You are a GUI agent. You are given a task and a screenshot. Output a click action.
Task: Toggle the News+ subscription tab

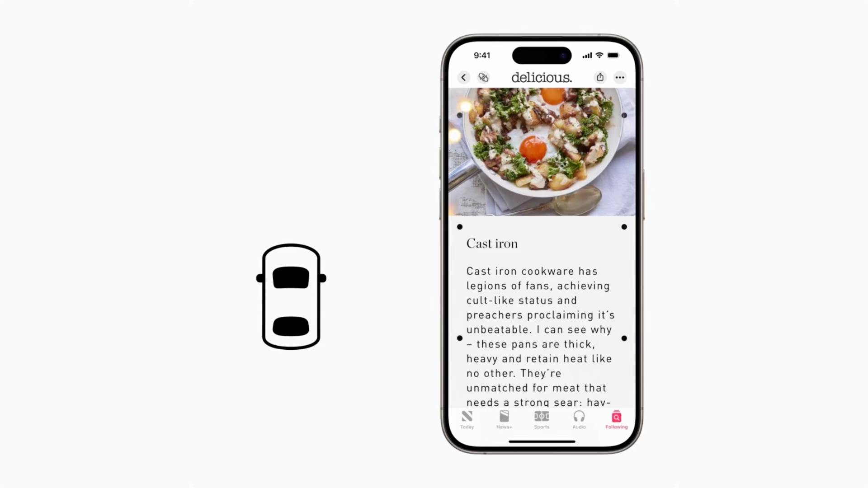click(x=504, y=419)
